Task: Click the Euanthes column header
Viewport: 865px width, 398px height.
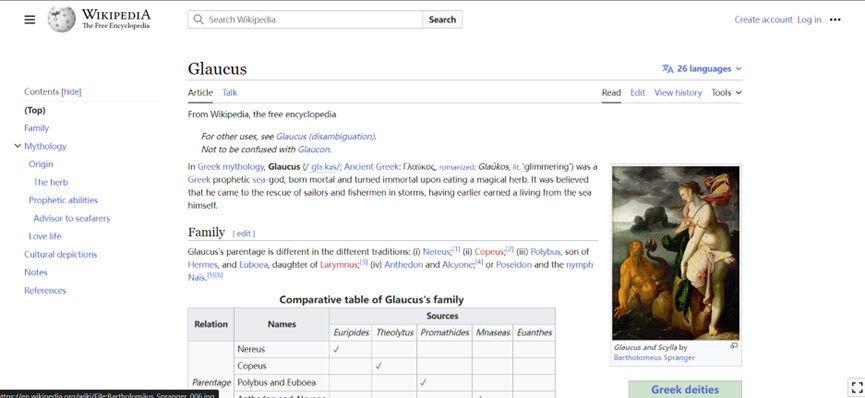Action: 534,333
